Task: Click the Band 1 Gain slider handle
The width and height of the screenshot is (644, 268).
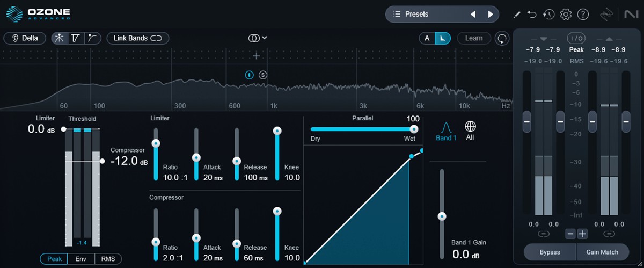Action: pyautogui.click(x=442, y=216)
